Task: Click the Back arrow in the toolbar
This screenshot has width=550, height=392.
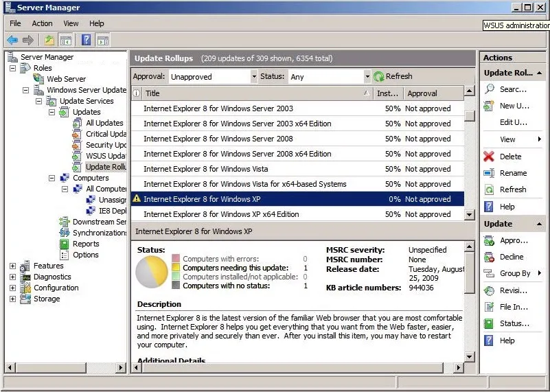Action: [x=12, y=40]
